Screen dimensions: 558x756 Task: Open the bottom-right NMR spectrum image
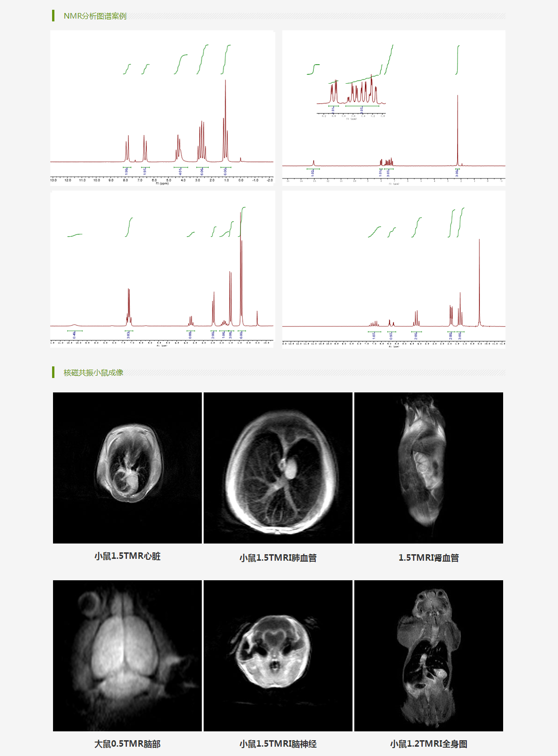click(x=393, y=269)
